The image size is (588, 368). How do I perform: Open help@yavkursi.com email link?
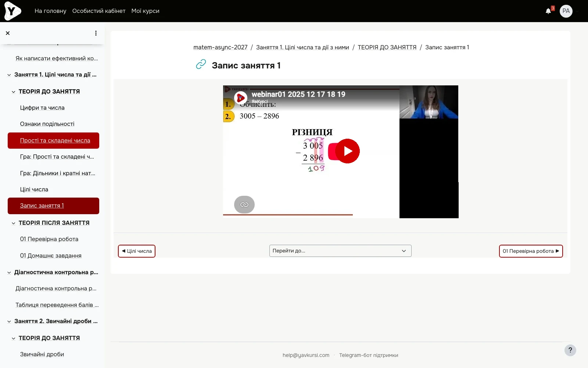(306, 355)
